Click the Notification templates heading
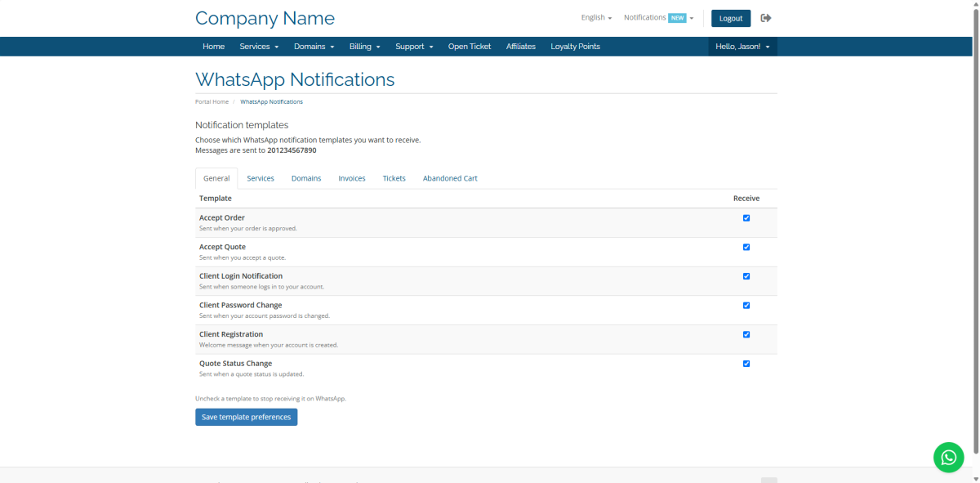This screenshot has height=483, width=980. 242,125
